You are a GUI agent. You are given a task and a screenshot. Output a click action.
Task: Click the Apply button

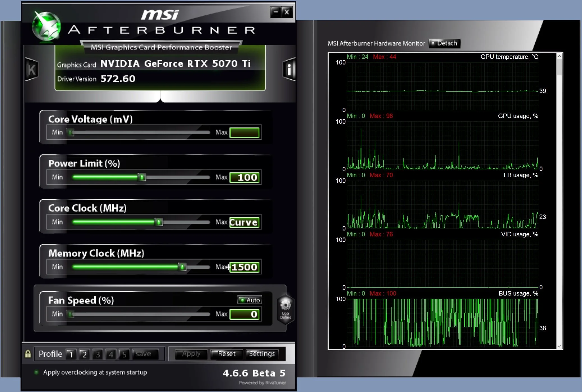coord(191,354)
